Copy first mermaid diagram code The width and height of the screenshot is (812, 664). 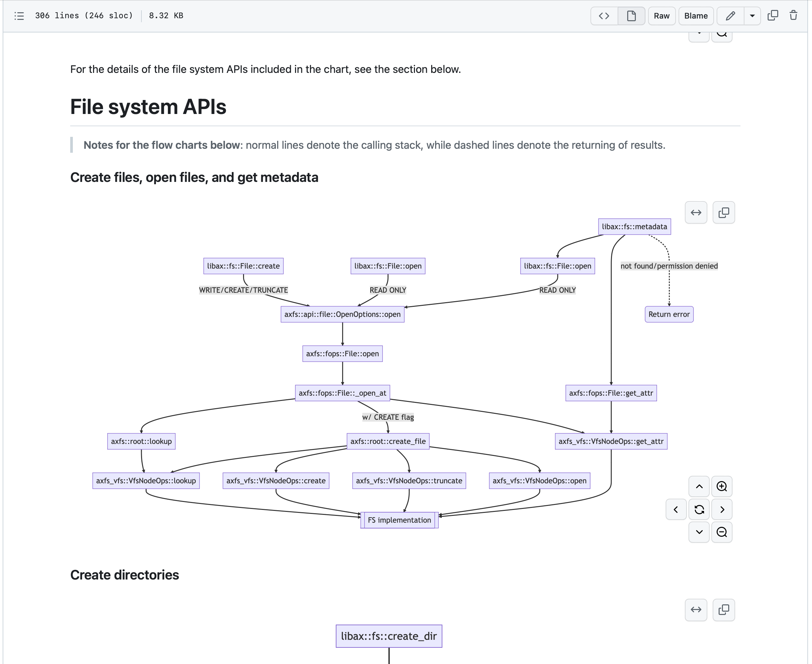coord(723,212)
